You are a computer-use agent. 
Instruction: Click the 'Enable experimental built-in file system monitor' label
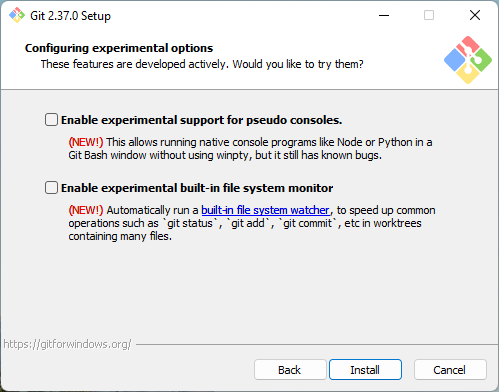click(x=197, y=188)
